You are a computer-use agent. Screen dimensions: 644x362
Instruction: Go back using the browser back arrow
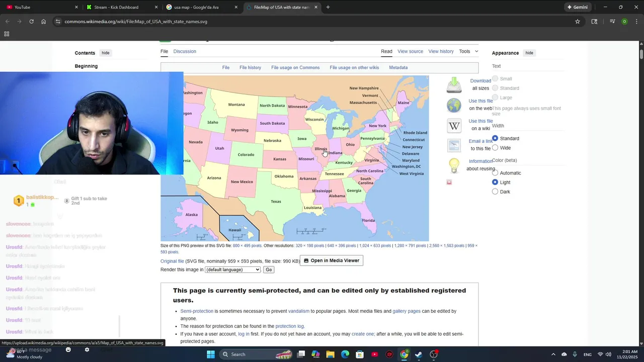click(8, 22)
